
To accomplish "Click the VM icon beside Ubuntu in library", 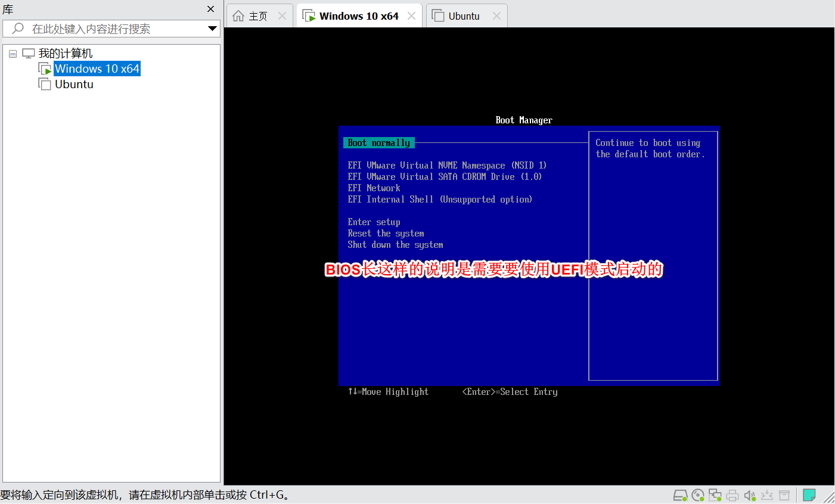I will (45, 84).
